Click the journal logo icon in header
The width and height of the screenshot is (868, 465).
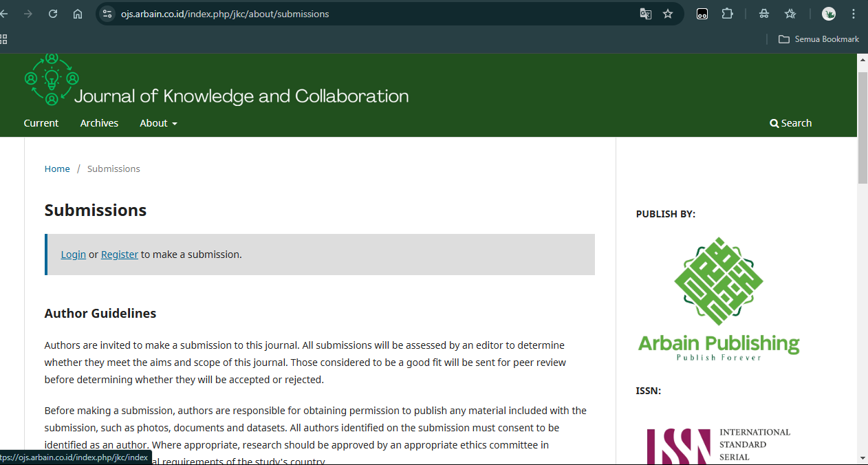[x=52, y=79]
